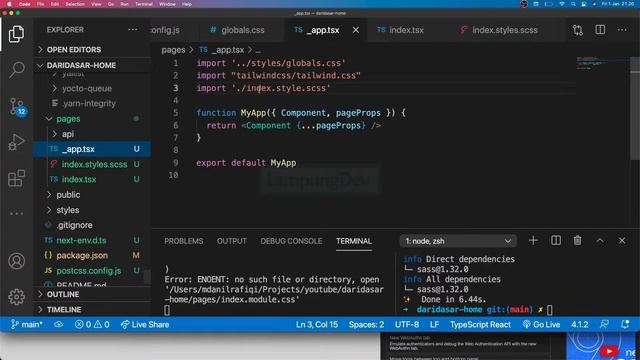Close the _app.tsx tab
Image resolution: width=640 pixels, height=360 pixels.
(x=356, y=30)
